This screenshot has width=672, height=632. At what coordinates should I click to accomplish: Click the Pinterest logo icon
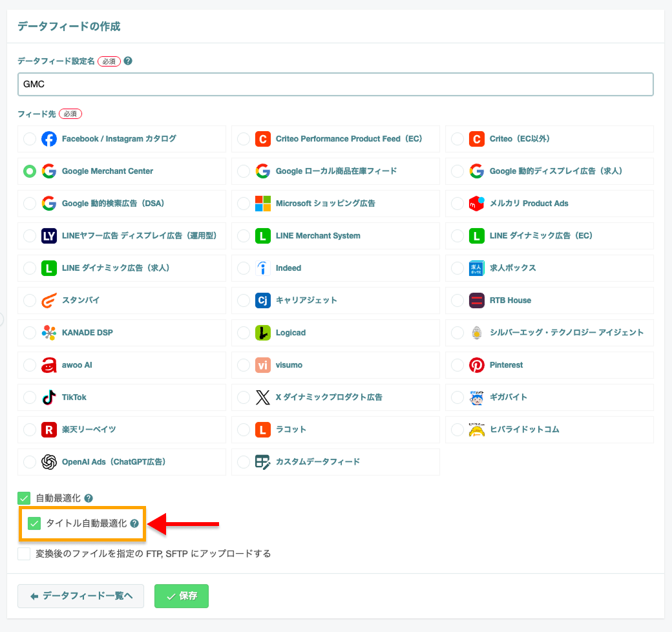[x=477, y=365]
